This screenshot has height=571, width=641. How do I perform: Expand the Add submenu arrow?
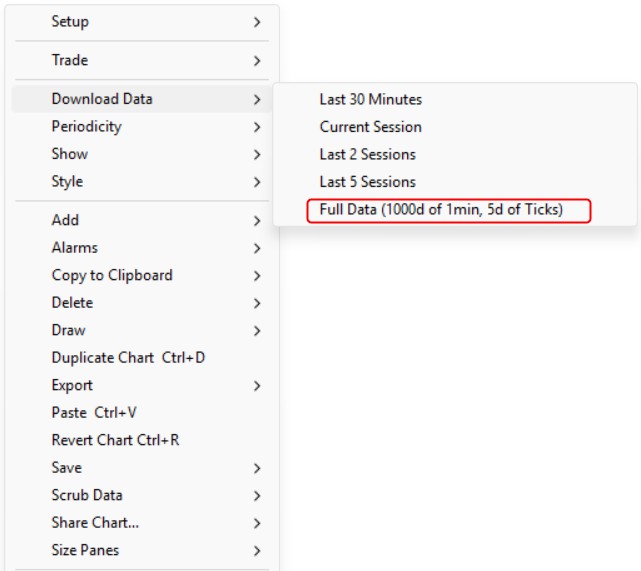(257, 221)
